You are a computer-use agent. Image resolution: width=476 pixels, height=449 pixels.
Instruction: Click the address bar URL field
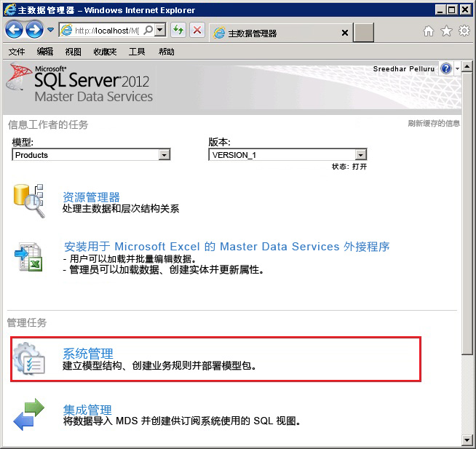[102, 31]
